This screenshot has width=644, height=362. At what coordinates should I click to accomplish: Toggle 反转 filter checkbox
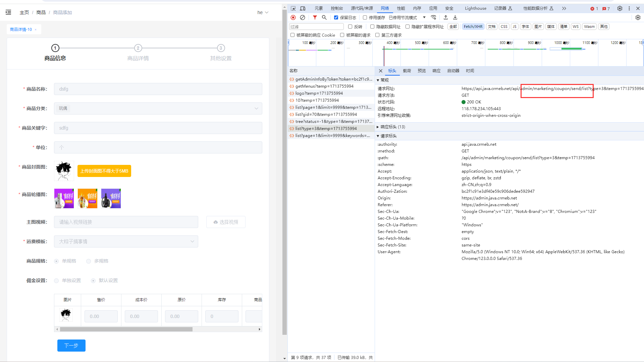pos(350,27)
